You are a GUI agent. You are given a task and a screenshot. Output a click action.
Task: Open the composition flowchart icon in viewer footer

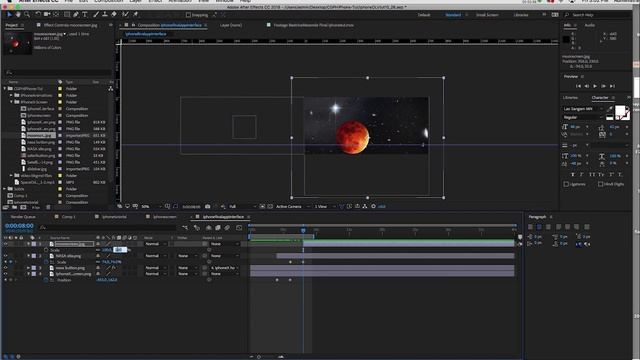point(365,207)
